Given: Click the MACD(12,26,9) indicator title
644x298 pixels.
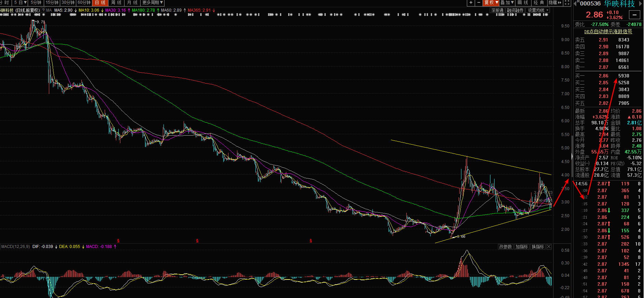Looking at the screenshot, I should pyautogui.click(x=16, y=247).
